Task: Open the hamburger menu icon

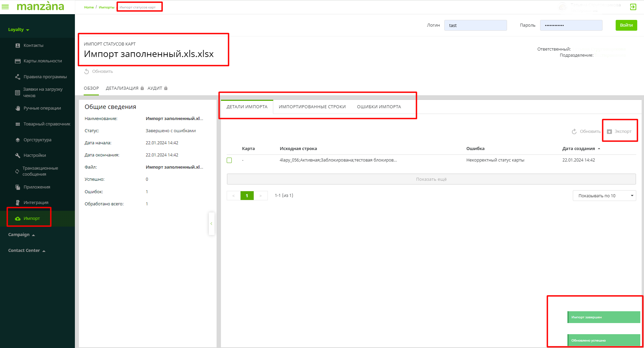Action: point(5,7)
